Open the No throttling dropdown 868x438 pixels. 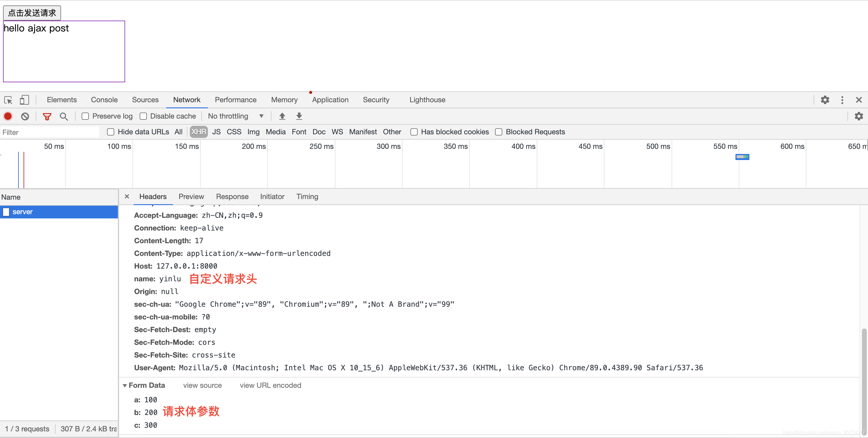235,116
